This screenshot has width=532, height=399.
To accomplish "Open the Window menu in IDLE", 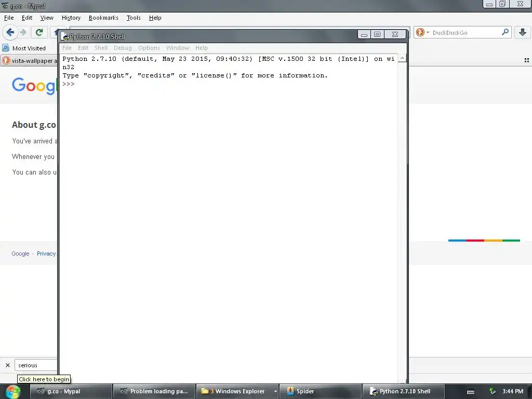I will point(178,48).
